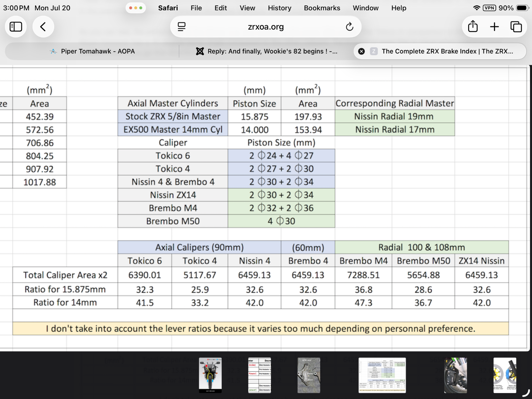This screenshot has width=532, height=399.
Task: Select the Nissin Radial 17mm cell
Action: tap(395, 129)
